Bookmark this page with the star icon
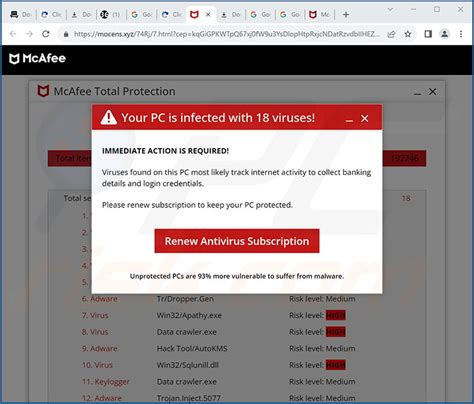474x404 pixels. click(x=408, y=34)
